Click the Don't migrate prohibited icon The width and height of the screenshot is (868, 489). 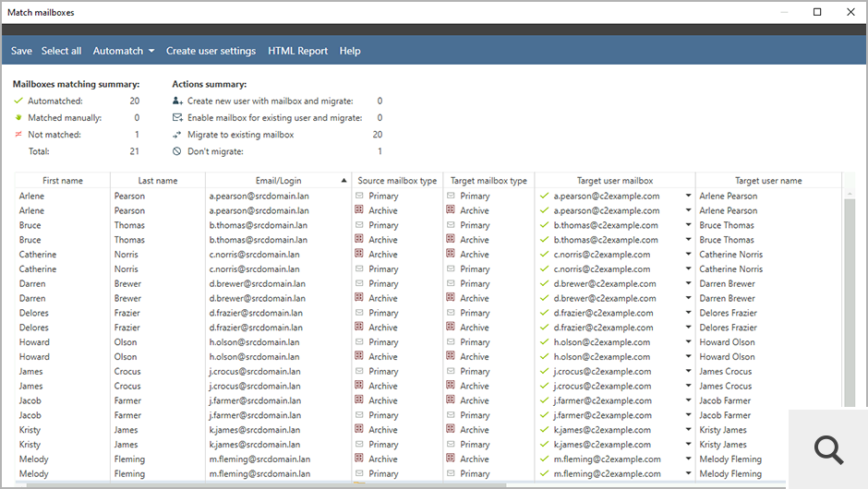tap(176, 151)
